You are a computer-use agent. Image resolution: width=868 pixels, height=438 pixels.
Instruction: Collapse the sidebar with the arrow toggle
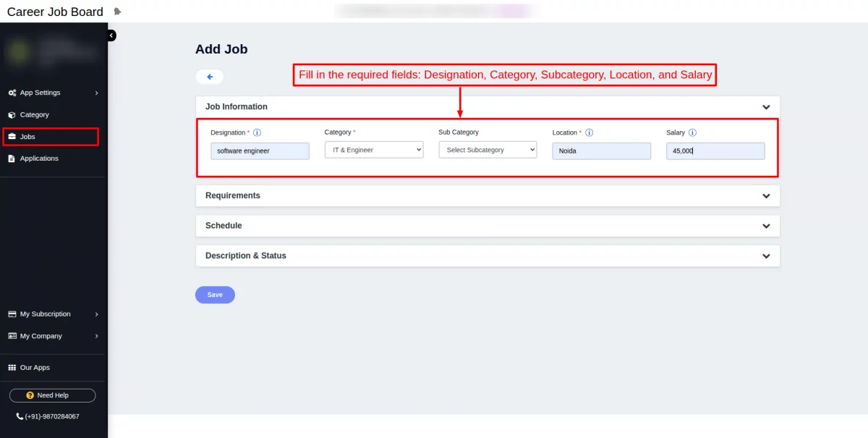[111, 35]
